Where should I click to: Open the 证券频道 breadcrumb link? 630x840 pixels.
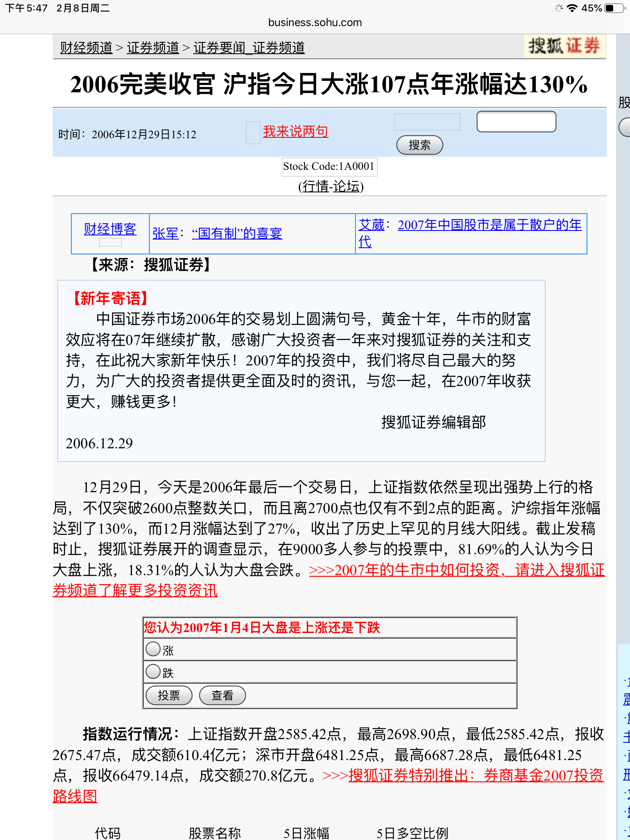tap(153, 48)
